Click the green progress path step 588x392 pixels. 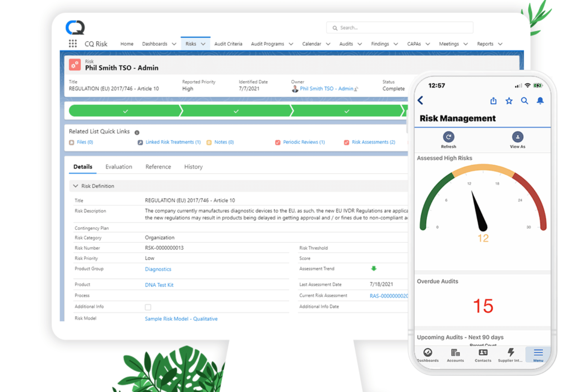(125, 111)
